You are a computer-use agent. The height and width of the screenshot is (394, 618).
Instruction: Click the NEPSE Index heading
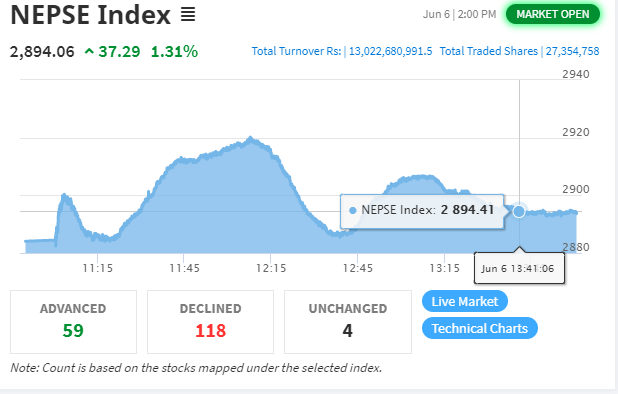point(91,15)
